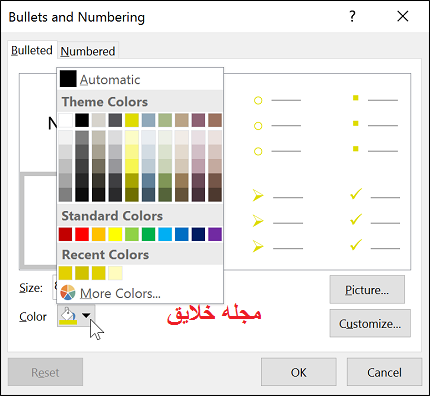
Task: Select yellow in Standard Colors
Action: coord(115,234)
